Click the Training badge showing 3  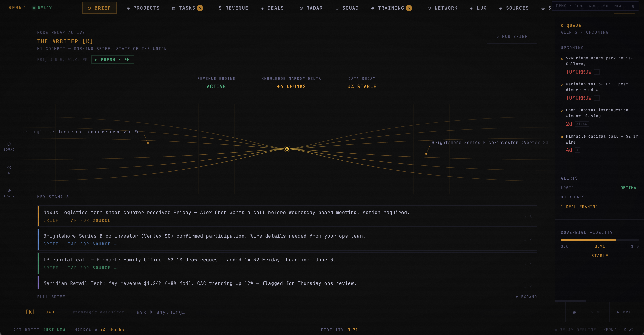[x=409, y=8]
